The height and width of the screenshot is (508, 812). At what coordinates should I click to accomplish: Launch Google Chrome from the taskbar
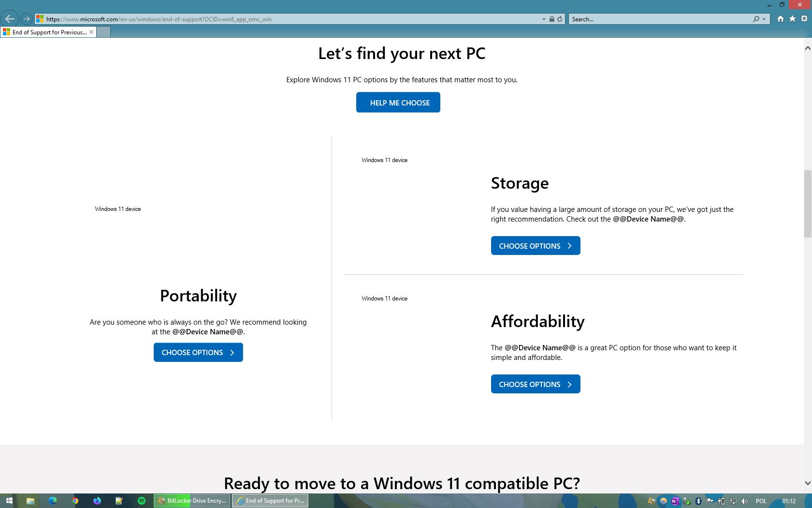(75, 501)
